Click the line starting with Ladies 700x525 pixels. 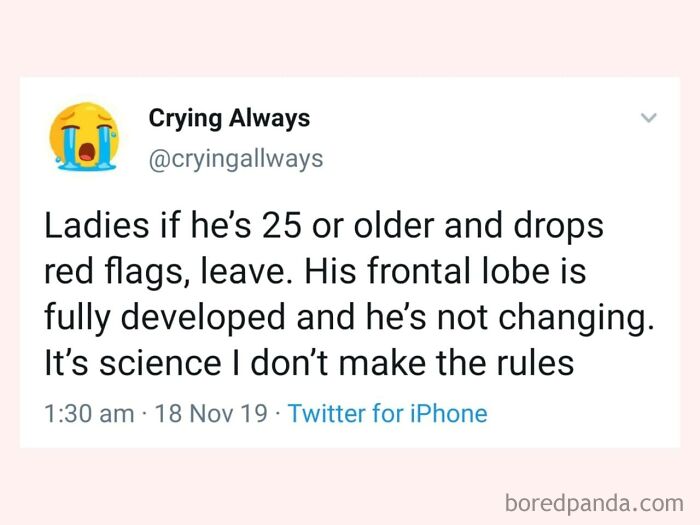click(324, 227)
